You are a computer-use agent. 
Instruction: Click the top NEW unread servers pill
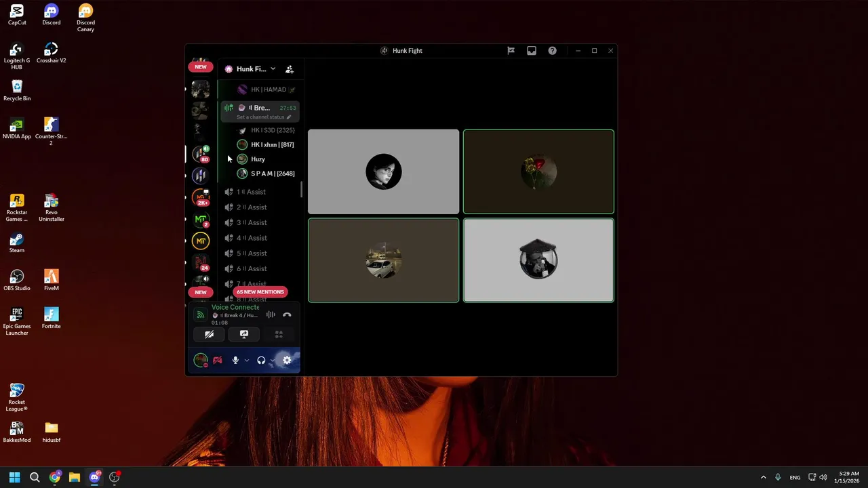point(201,66)
